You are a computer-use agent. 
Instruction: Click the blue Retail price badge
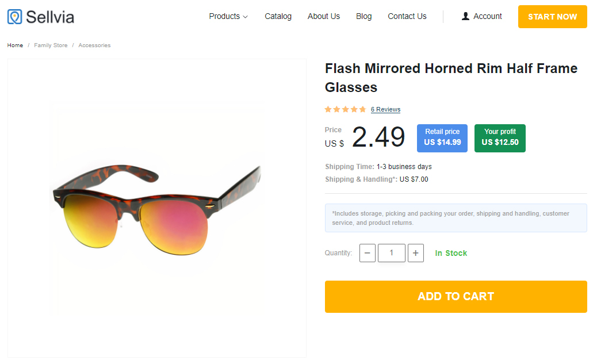coord(442,138)
